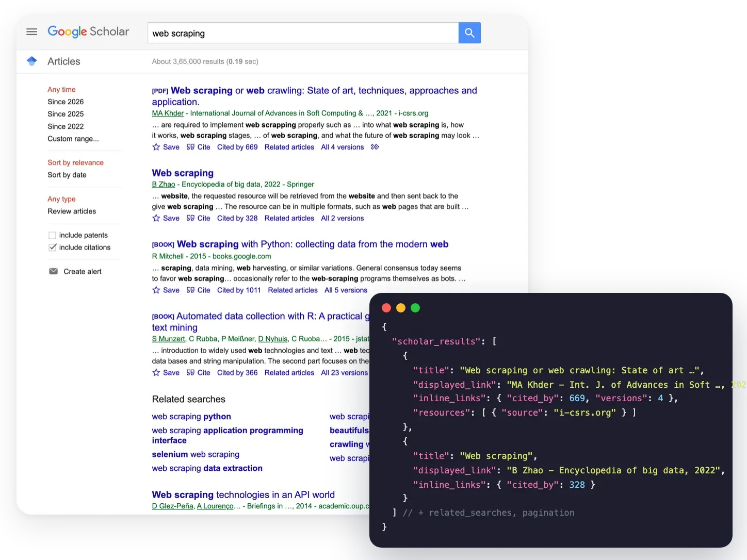
Task: Click Cited by 669 link
Action: point(237,147)
